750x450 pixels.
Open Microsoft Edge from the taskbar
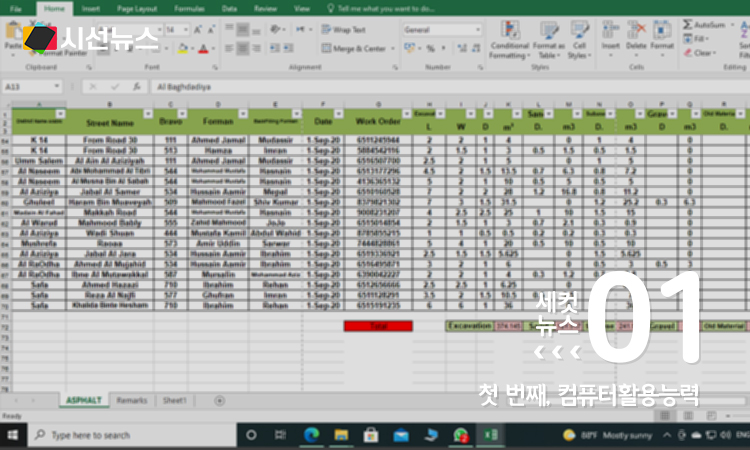pos(310,435)
